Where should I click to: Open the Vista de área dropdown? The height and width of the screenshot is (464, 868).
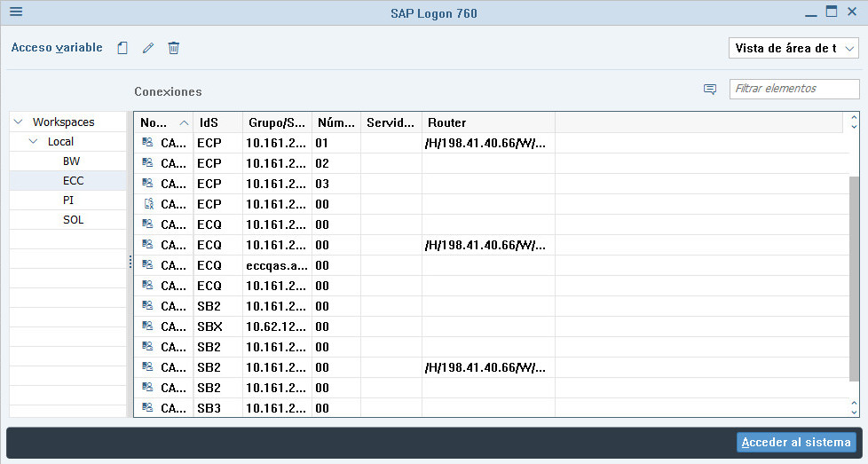[x=793, y=48]
